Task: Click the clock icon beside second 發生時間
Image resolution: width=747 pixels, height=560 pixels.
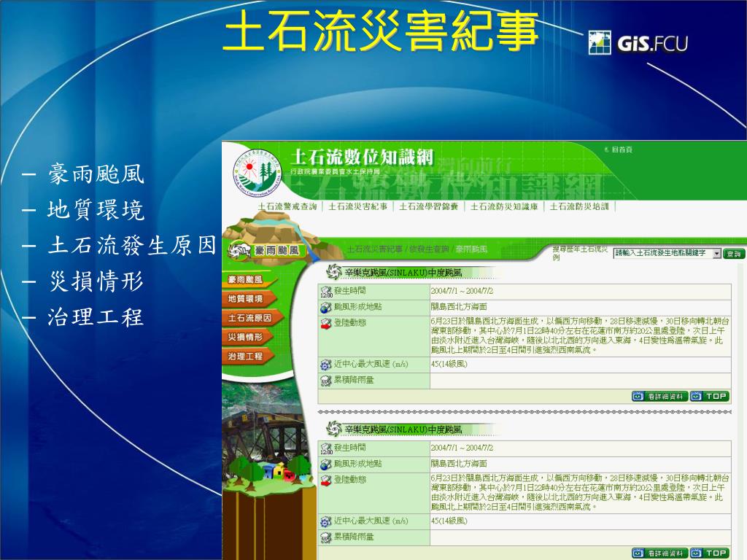Action: pos(326,448)
